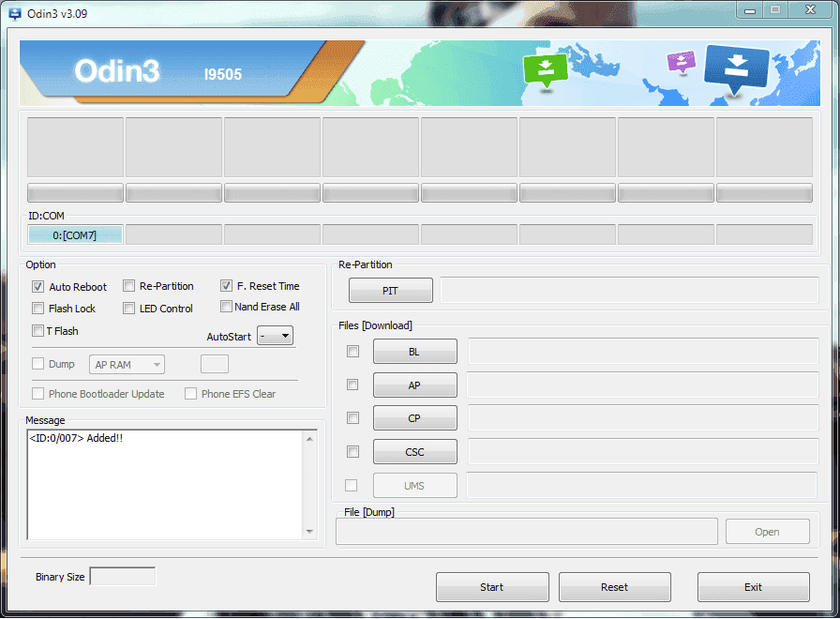The image size is (840, 619).
Task: Open the AP RAM dump dropdown
Action: pyautogui.click(x=127, y=365)
